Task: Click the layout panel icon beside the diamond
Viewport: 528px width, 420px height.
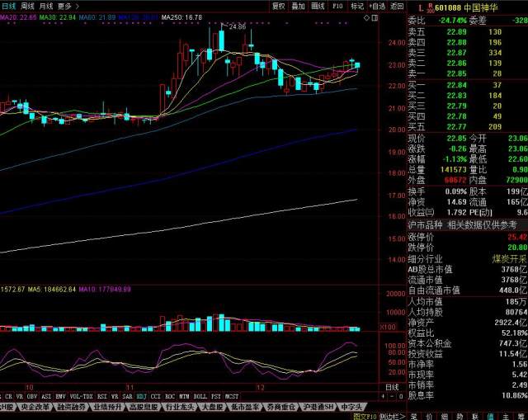Action: (x=375, y=18)
